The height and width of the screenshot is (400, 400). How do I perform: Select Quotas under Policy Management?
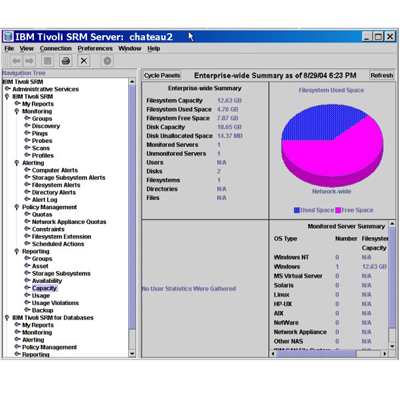42,214
